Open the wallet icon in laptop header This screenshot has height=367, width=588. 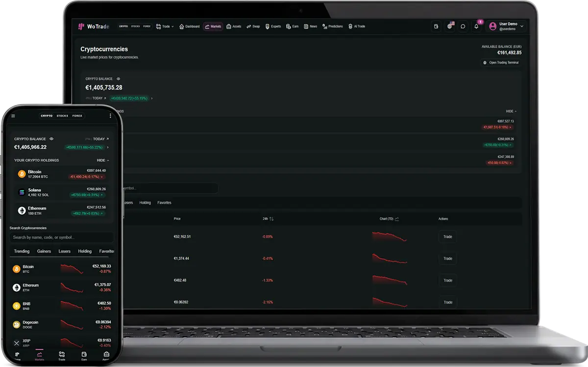click(x=436, y=26)
